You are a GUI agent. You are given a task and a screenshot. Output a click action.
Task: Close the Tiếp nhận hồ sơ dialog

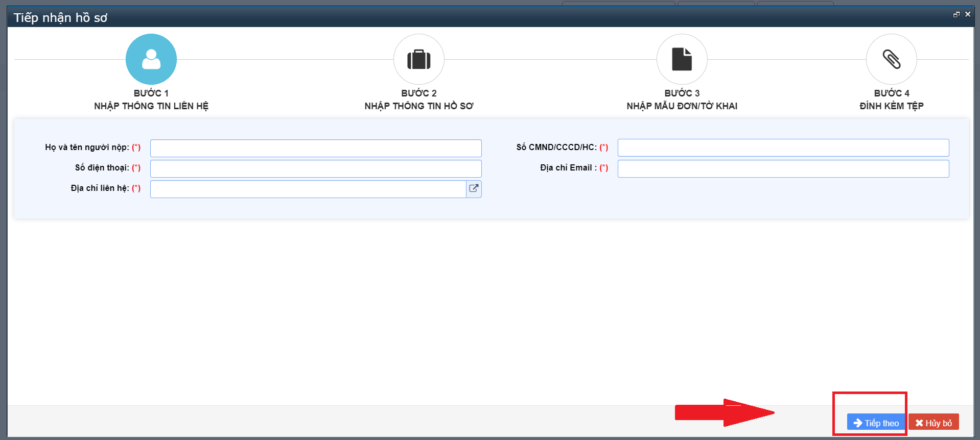click(967, 15)
